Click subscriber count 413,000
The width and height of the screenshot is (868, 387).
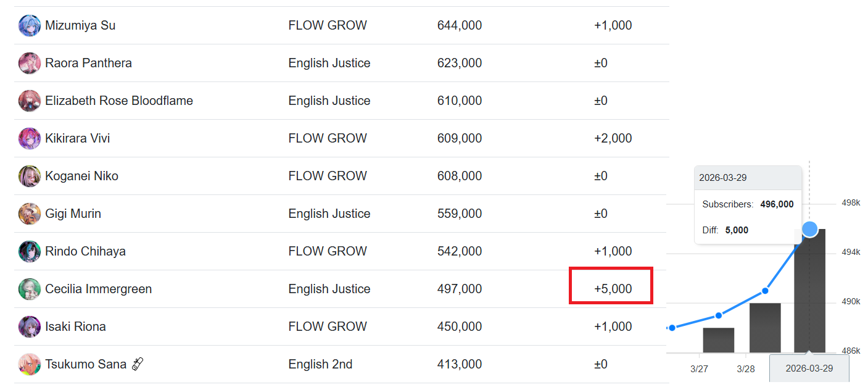point(460,365)
